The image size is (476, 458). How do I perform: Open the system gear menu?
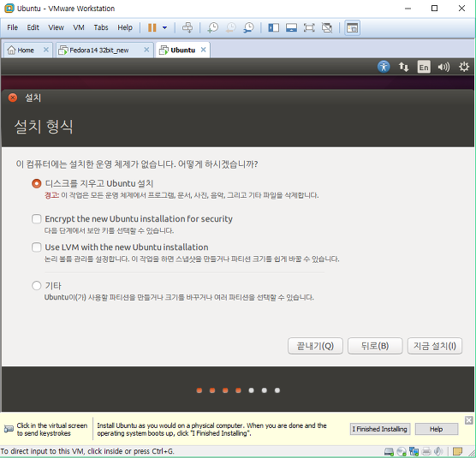[464, 67]
